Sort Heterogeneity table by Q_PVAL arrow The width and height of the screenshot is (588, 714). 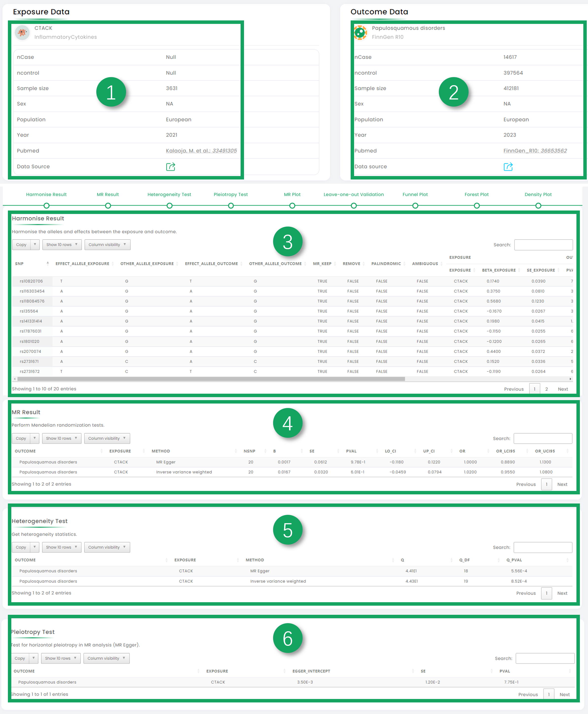click(x=567, y=560)
